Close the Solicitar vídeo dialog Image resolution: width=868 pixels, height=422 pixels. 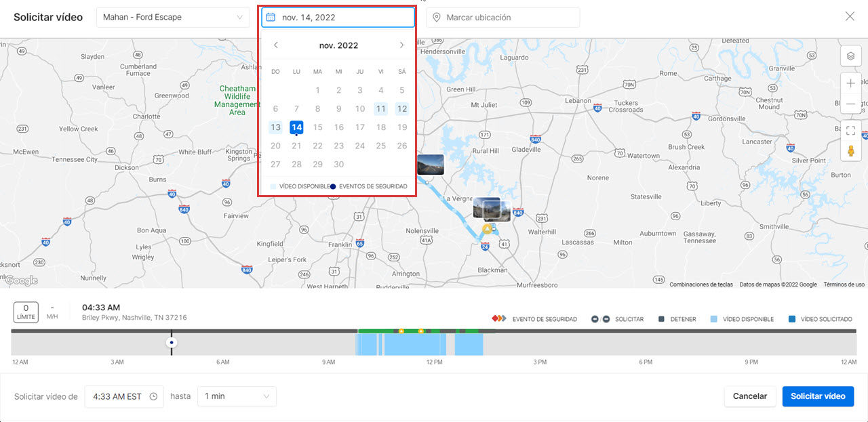pos(850,17)
